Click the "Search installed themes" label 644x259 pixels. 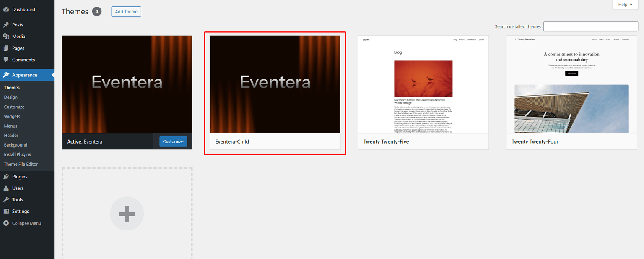click(518, 26)
